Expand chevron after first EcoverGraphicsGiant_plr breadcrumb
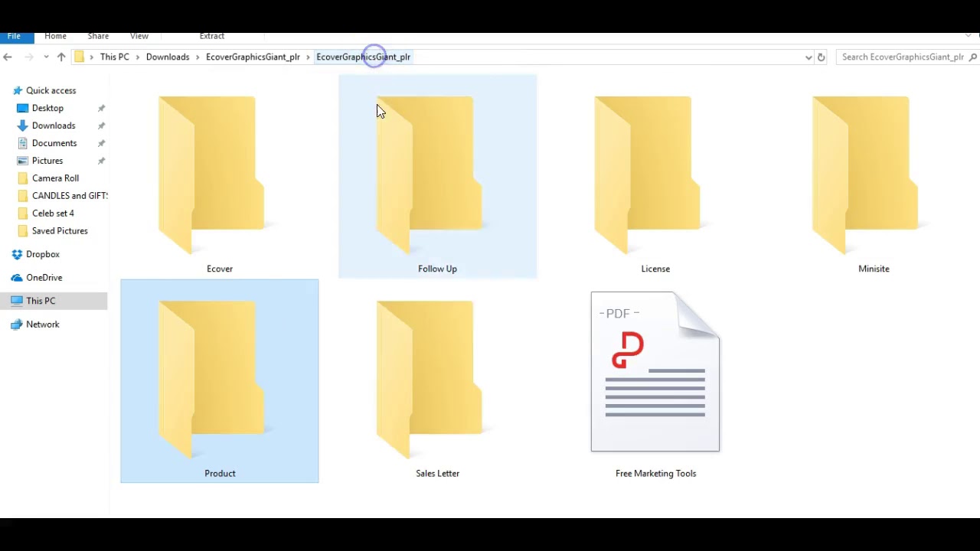 click(308, 57)
